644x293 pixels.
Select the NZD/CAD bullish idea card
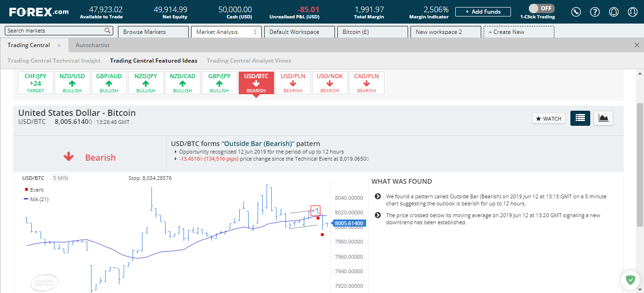183,83
